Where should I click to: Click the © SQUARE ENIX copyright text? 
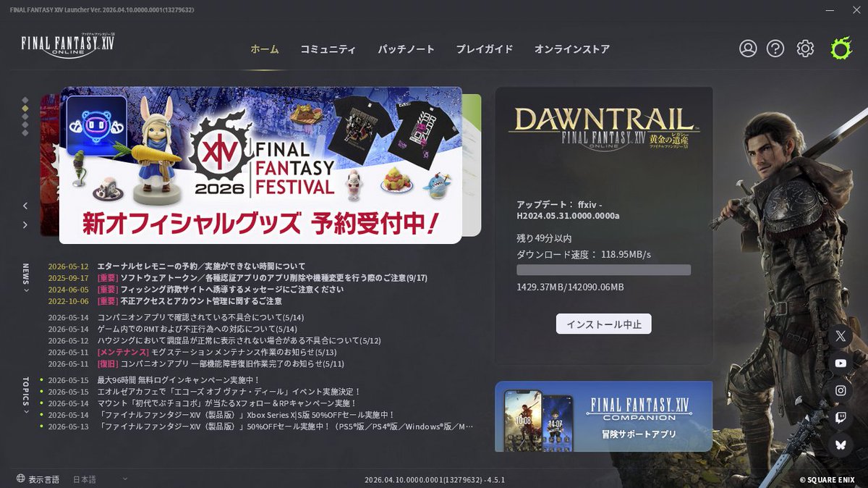point(828,479)
